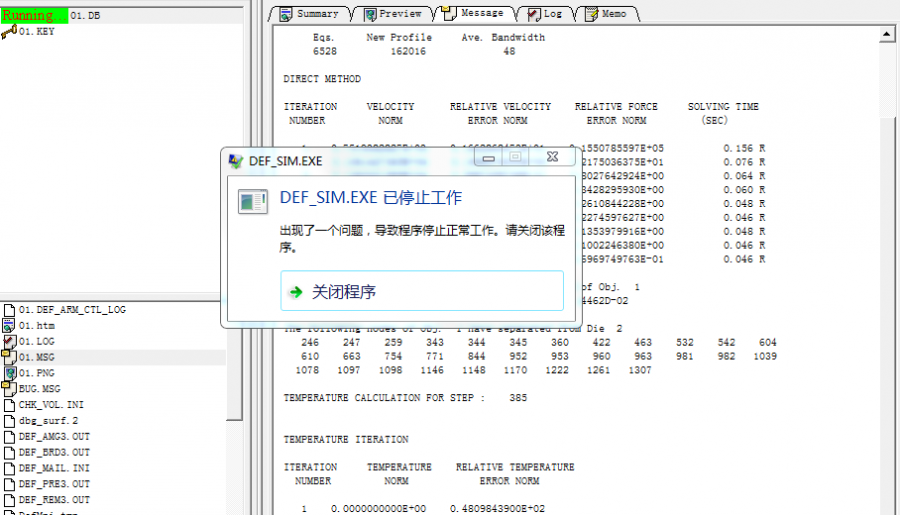The height and width of the screenshot is (515, 900).
Task: Click the New Profile value 162016
Action: [408, 52]
